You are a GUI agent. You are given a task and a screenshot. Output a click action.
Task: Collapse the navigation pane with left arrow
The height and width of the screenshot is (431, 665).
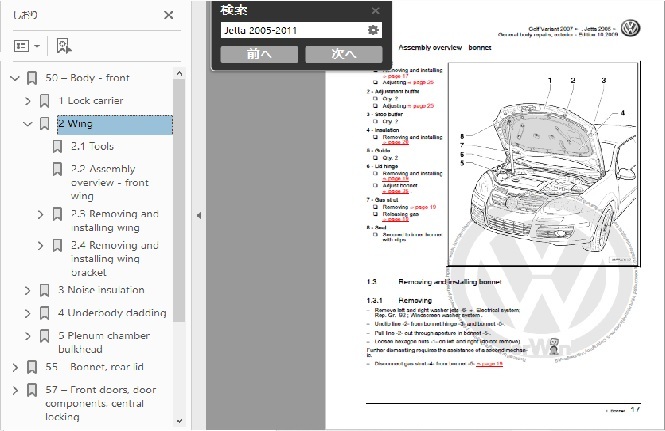(199, 216)
